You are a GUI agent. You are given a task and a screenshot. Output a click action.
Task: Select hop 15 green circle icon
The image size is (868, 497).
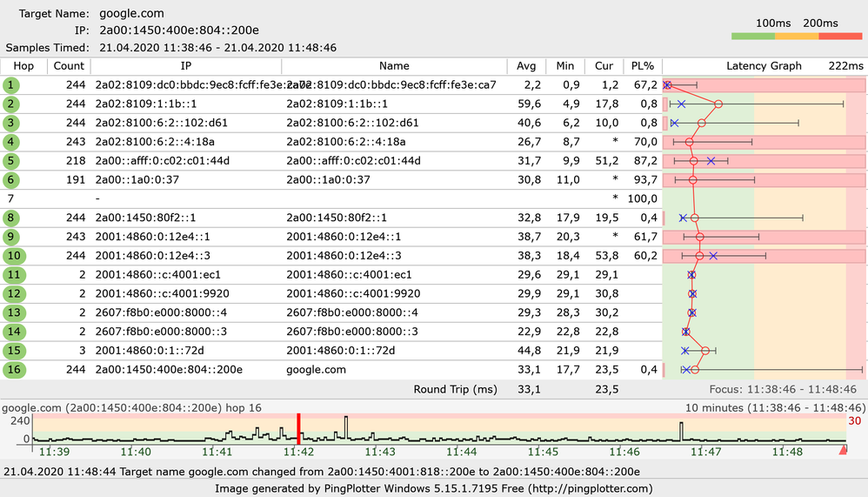pos(13,351)
